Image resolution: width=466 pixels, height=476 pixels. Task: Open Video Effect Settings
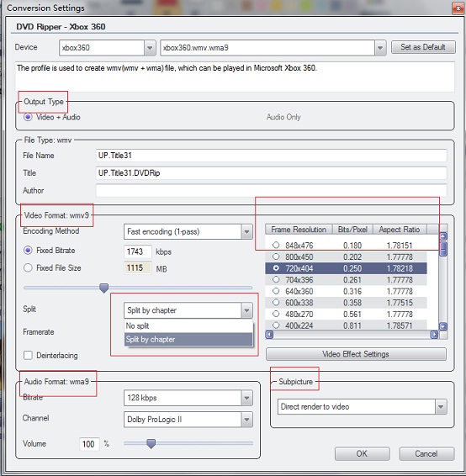pos(356,354)
